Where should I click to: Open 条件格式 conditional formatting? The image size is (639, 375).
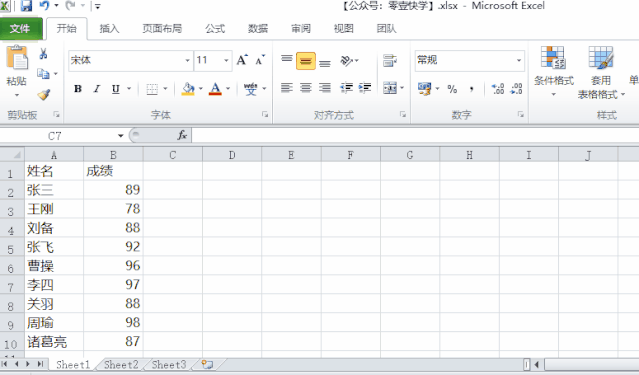[x=553, y=71]
